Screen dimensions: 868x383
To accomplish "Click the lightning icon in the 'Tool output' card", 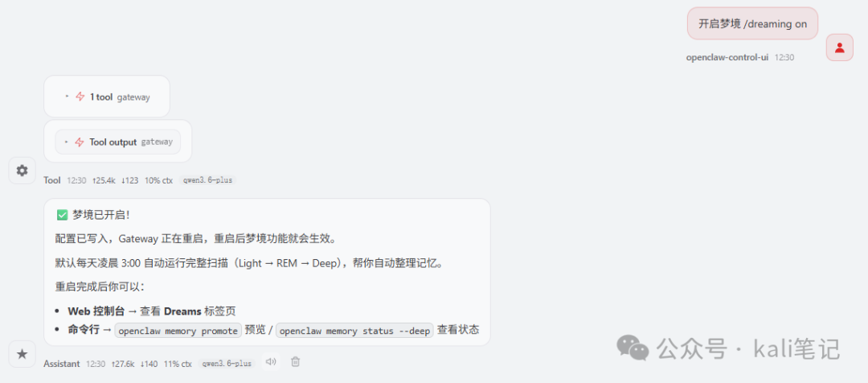I will (x=80, y=142).
